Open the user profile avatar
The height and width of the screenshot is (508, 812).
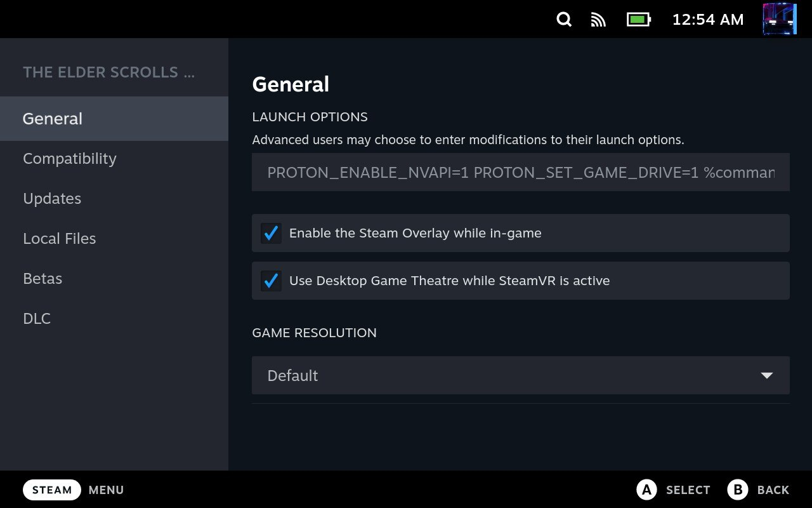pyautogui.click(x=779, y=19)
